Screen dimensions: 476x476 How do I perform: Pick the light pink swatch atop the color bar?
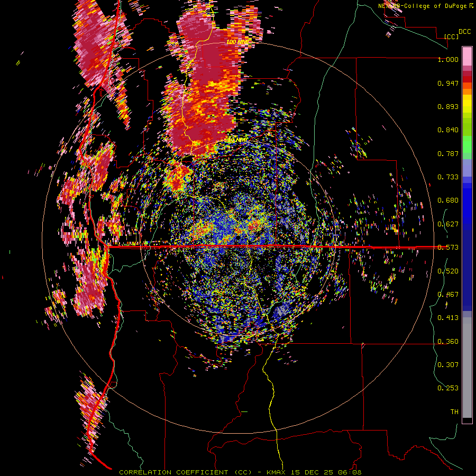click(467, 56)
